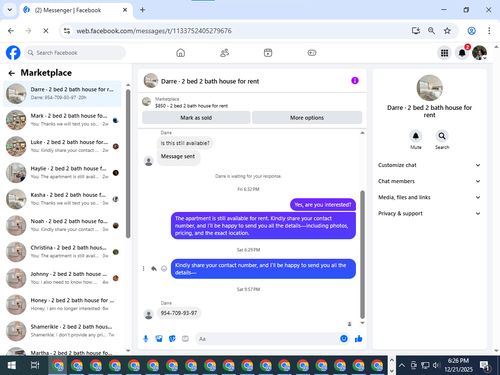The image size is (500, 375).
Task: Choose a sticker using sticker icon
Action: coord(172,339)
